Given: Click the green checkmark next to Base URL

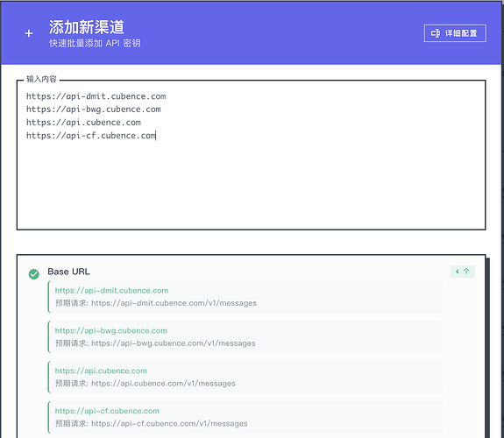Looking at the screenshot, I should point(34,274).
